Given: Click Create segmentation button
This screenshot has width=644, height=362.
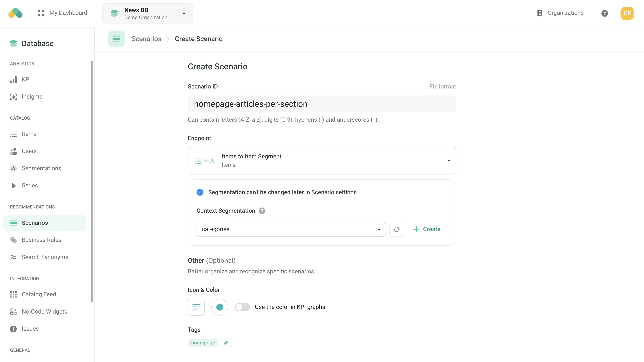Looking at the screenshot, I should 427,229.
